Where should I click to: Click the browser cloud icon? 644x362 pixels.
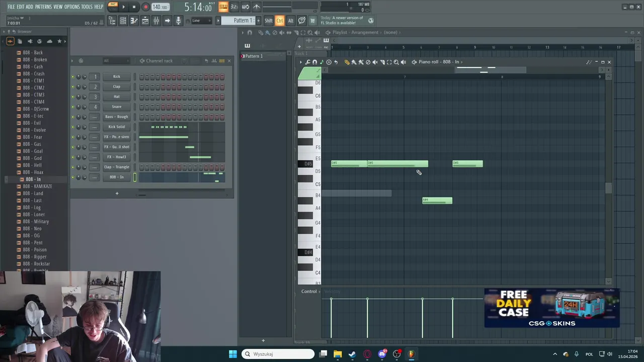pyautogui.click(x=49, y=41)
